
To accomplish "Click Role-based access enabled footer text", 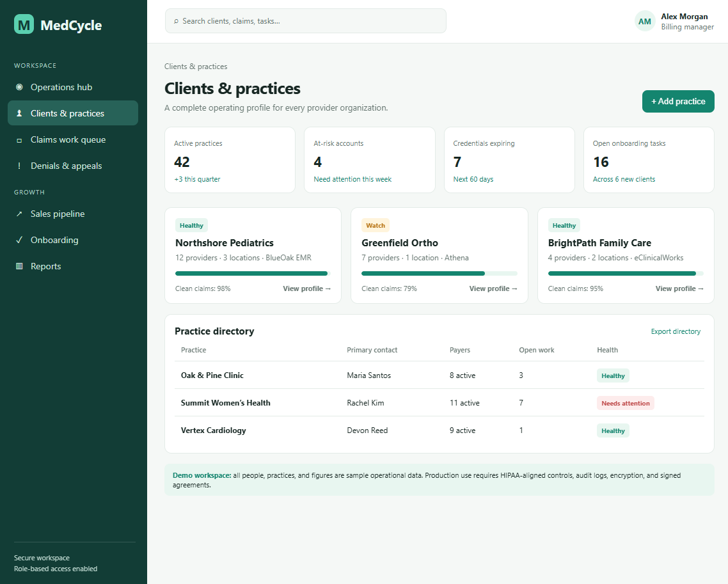I will 56,569.
